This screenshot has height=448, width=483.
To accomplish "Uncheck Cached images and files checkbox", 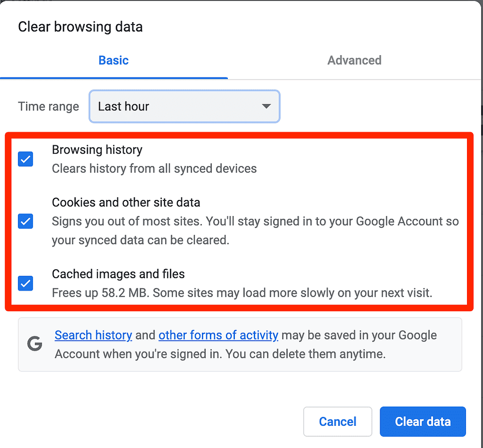I will (25, 283).
